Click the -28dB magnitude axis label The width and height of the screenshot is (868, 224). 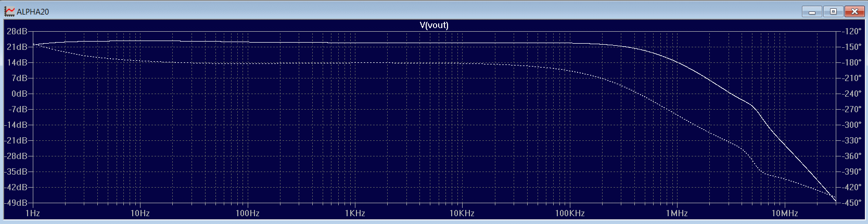[x=16, y=156]
